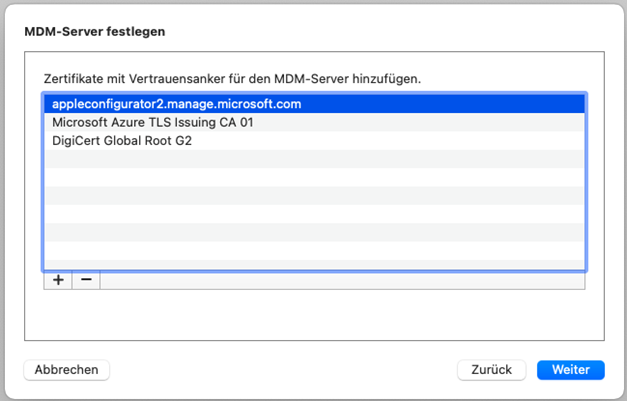Continue by clicking Weiter
The image size is (627, 401).
coord(570,369)
